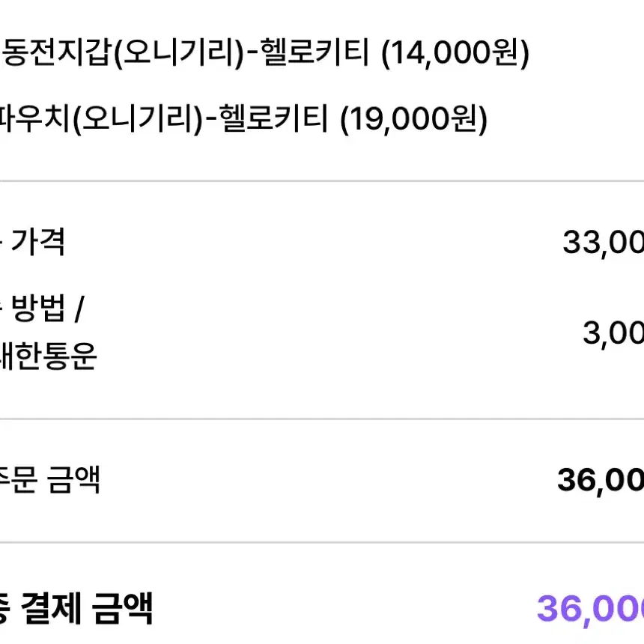The height and width of the screenshot is (644, 644).
Task: Click the 방법 / label
Action: [x=48, y=308]
